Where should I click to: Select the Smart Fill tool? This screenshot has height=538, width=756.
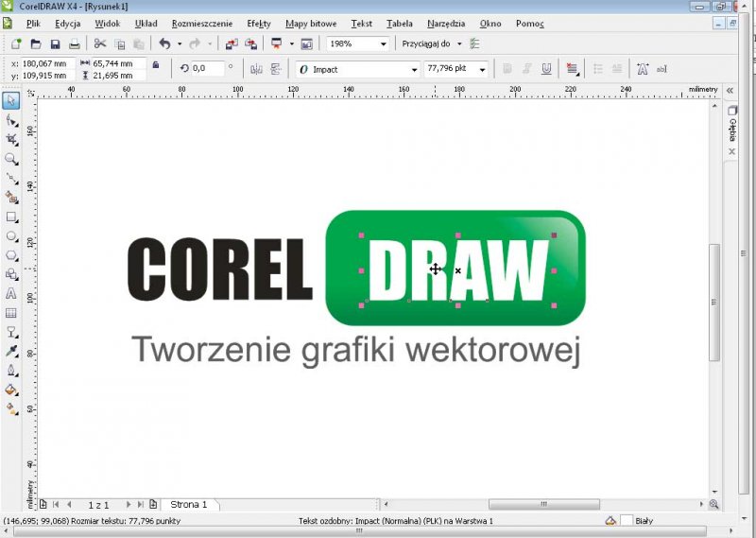pos(11,198)
